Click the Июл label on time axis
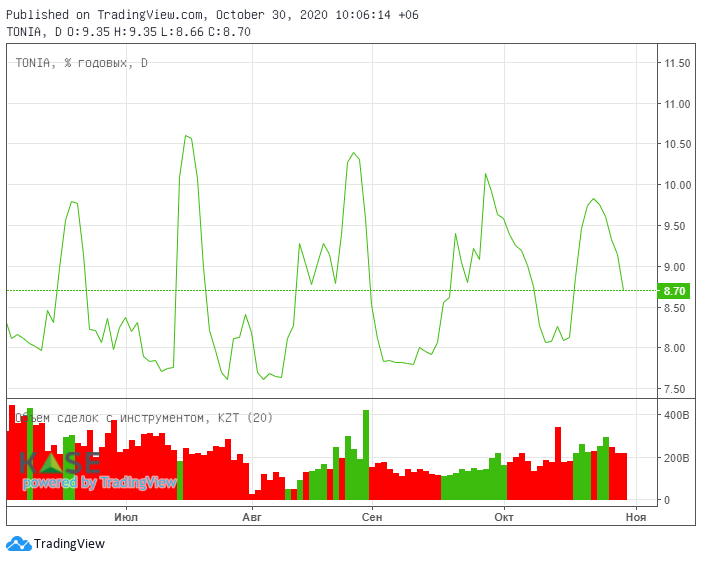This screenshot has width=702, height=562. (x=126, y=517)
